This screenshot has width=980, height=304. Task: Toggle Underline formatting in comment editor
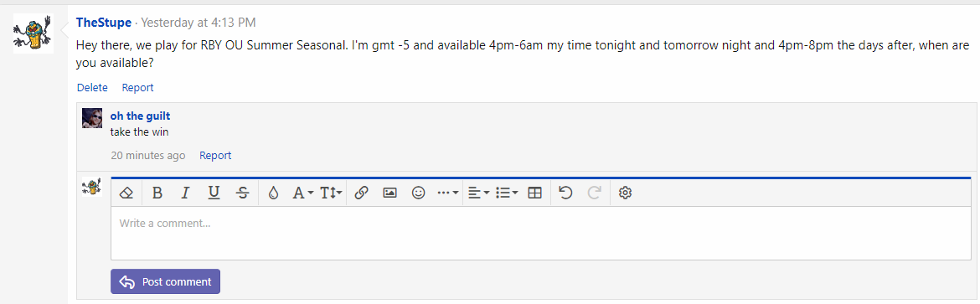(214, 193)
